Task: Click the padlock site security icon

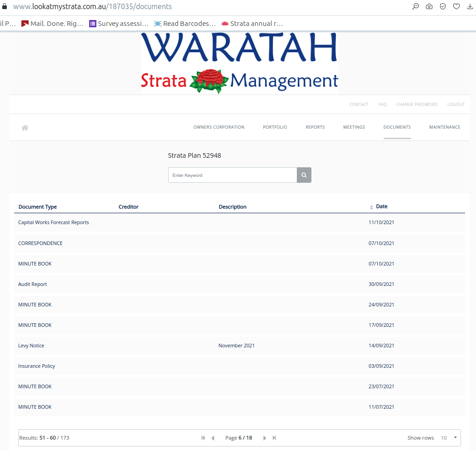Action: click(5, 6)
